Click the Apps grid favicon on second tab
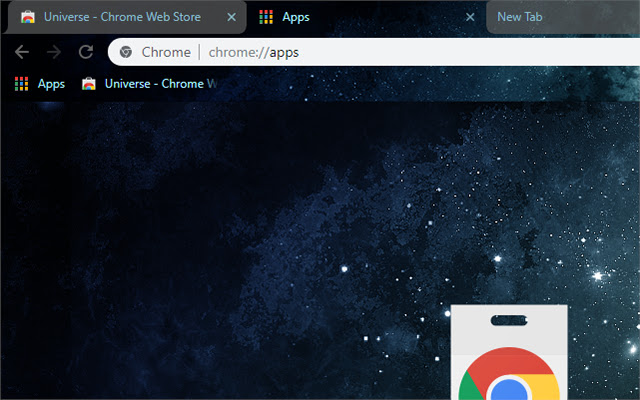This screenshot has height=400, width=640. pos(266,17)
